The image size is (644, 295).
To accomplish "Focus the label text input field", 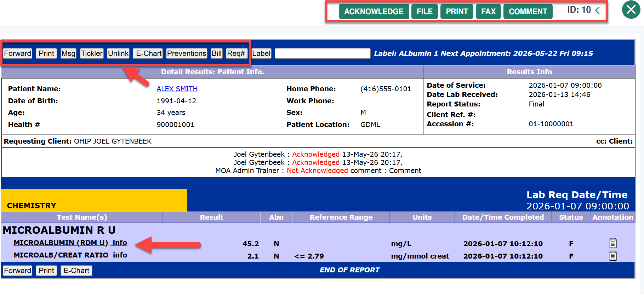I will [323, 53].
